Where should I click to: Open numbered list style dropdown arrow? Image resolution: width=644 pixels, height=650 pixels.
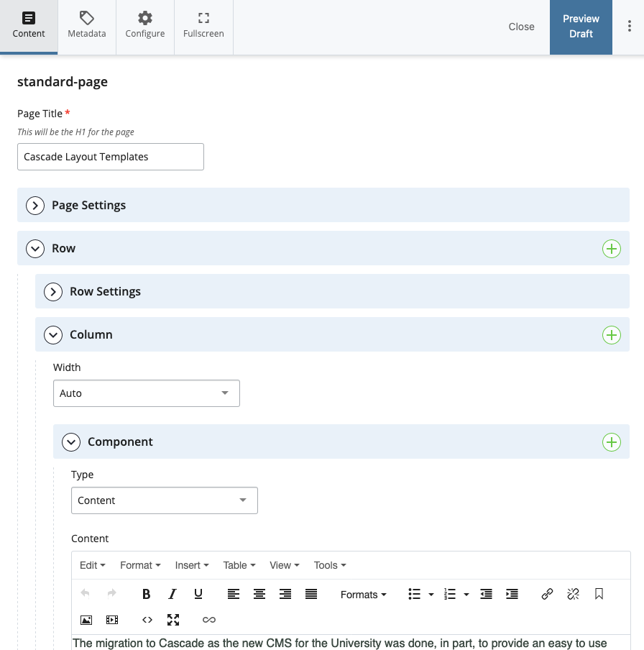pos(466,595)
